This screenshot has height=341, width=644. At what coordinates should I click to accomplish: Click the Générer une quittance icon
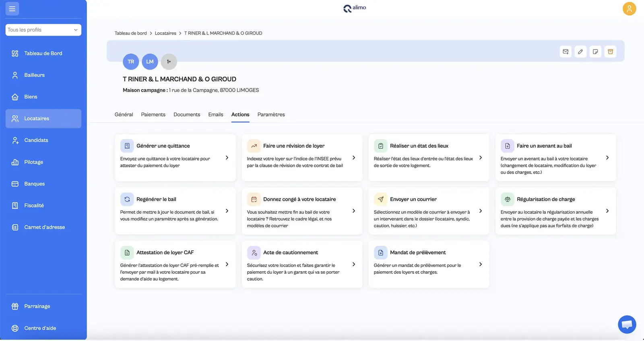[127, 146]
